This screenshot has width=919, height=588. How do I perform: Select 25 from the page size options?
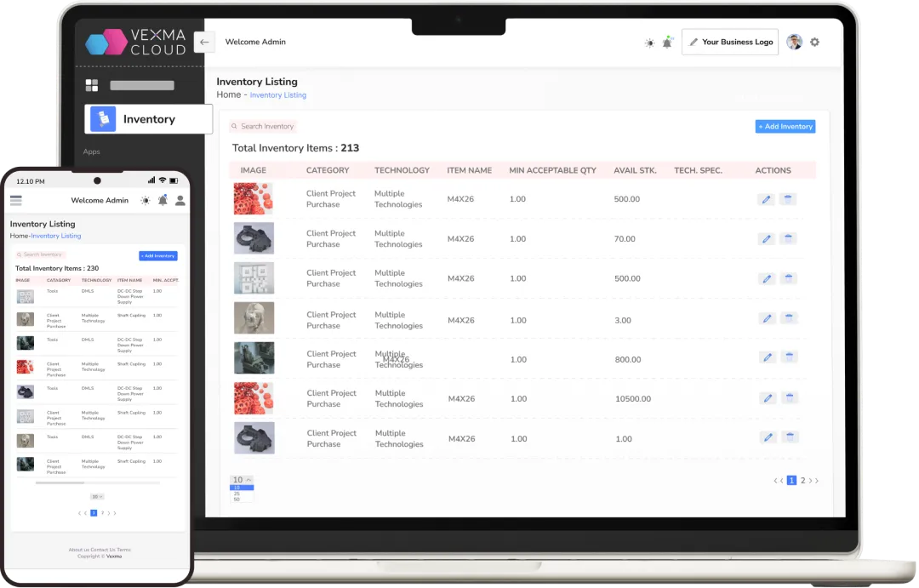tap(237, 494)
